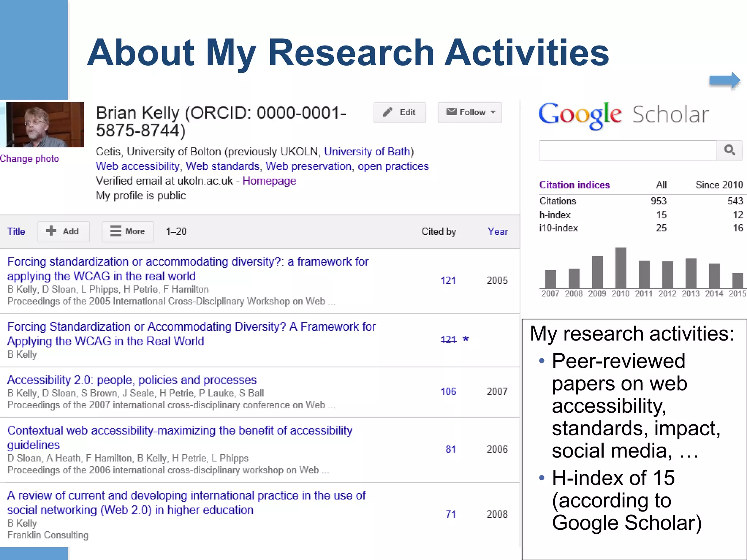
Task: Click the citations since 2010 value 543
Action: (x=735, y=201)
